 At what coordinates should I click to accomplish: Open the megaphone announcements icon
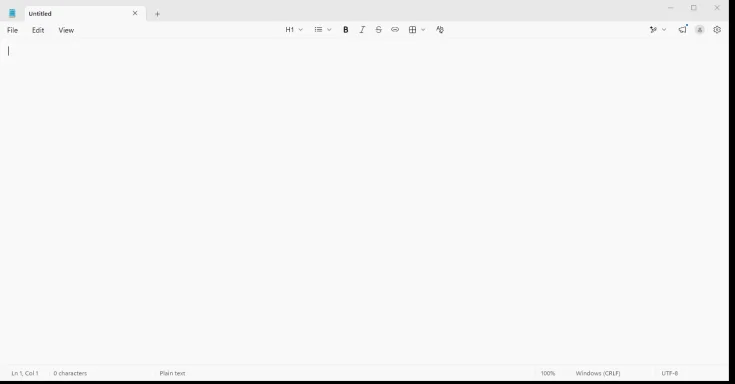[x=682, y=30]
